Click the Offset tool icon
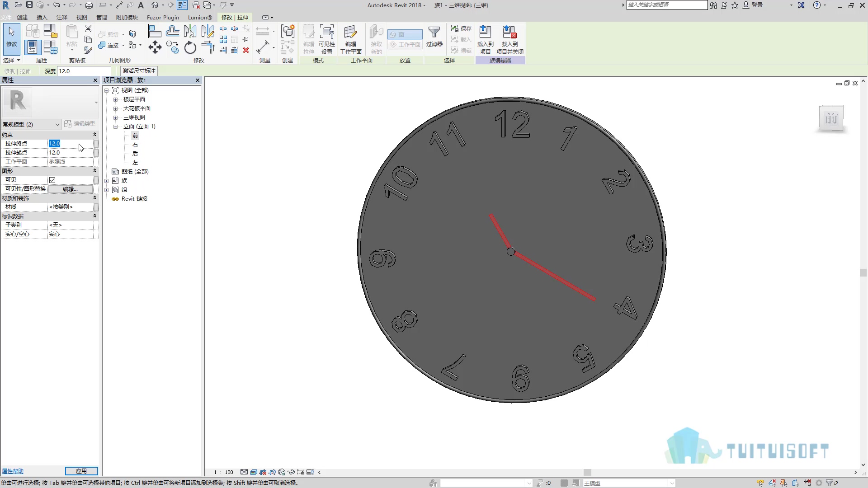Screen dimensions: 868x488 [x=172, y=31]
